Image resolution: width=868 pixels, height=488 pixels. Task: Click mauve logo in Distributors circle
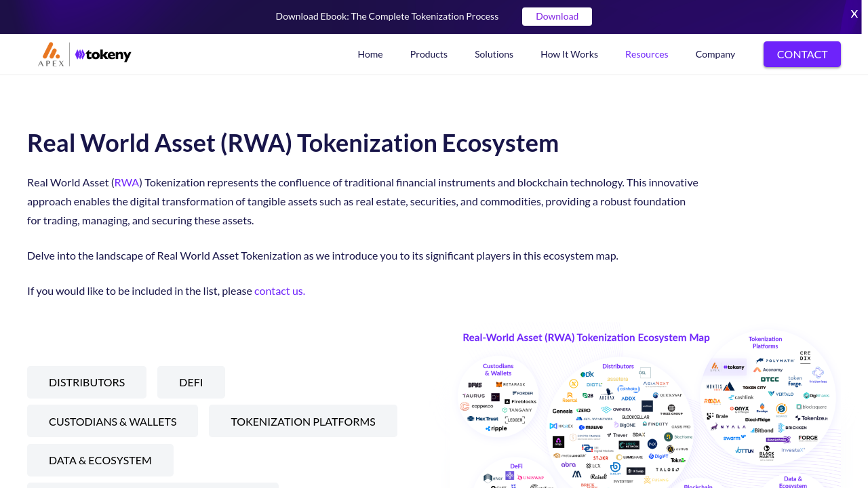(591, 427)
